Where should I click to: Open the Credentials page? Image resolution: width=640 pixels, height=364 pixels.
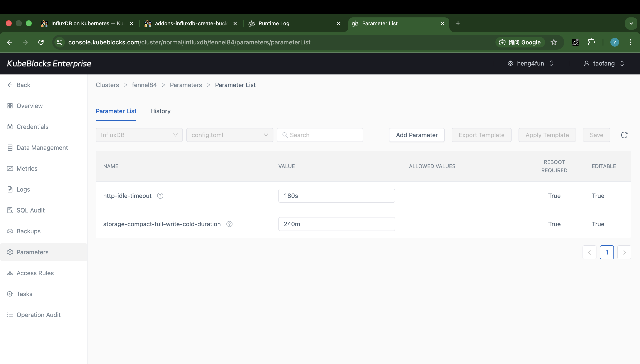(x=32, y=127)
